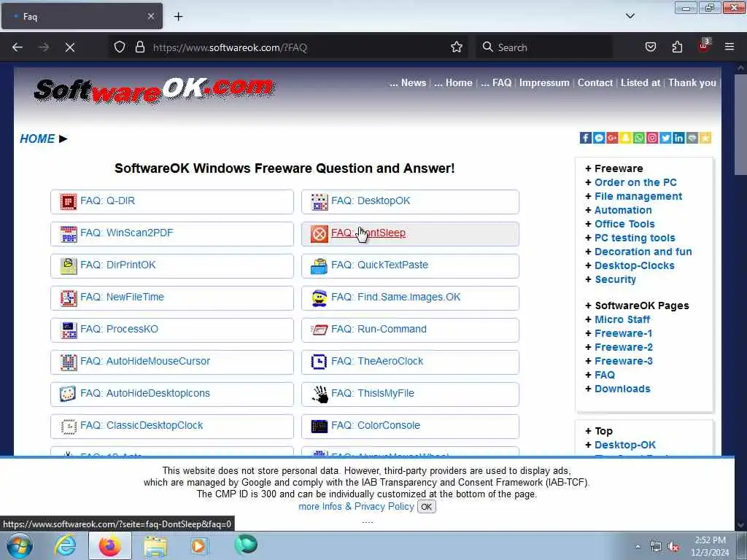The height and width of the screenshot is (560, 747).
Task: Share page via WhatsApp icon
Action: coord(639,138)
